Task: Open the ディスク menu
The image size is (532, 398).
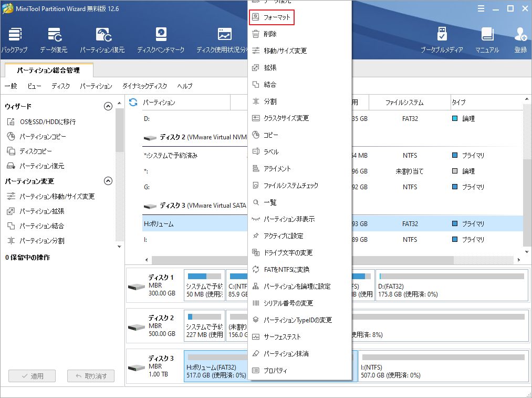Action: 60,86
